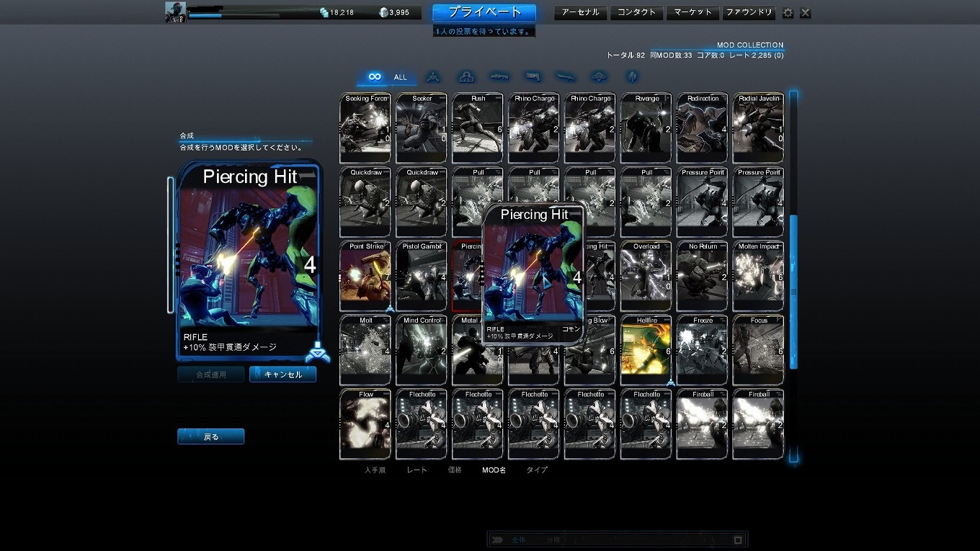Sort mods by 価格
This screenshot has height=551, width=980.
click(455, 470)
